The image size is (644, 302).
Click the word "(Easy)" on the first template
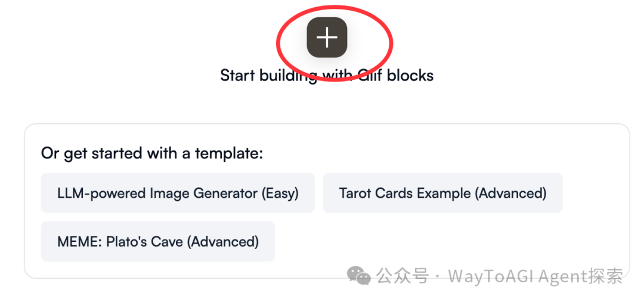pyautogui.click(x=280, y=193)
